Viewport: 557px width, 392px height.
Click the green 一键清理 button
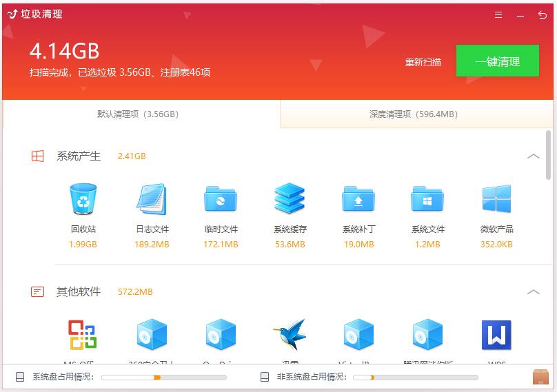497,61
